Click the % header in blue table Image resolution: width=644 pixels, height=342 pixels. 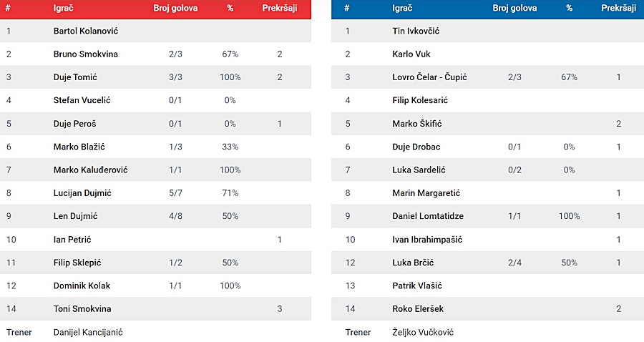(570, 8)
